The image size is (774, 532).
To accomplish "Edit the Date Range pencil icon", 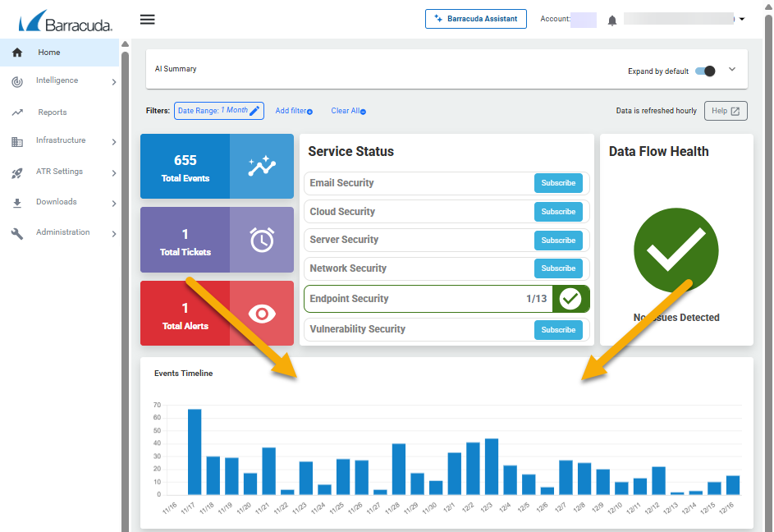I will [254, 111].
